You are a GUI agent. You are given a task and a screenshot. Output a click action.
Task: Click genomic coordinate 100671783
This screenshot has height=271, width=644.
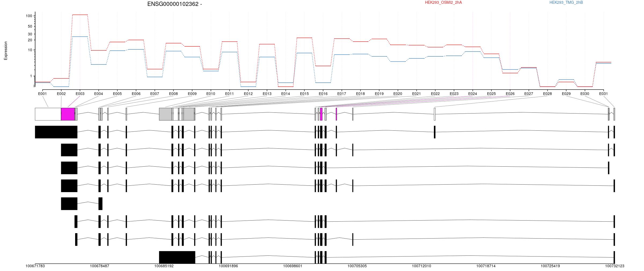[35, 266]
